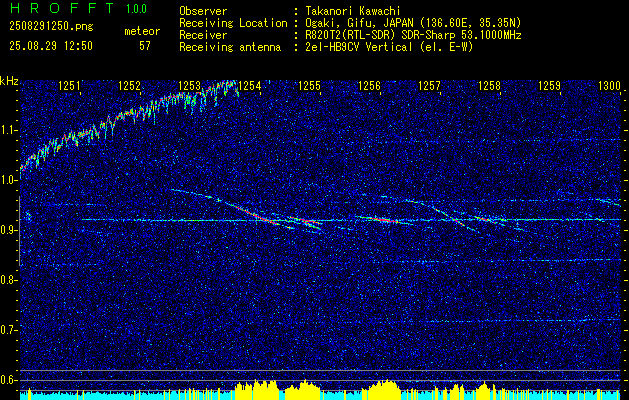Click the yellow signal level peak below 1254
Image resolution: width=629 pixels, height=400 pixels.
coord(257,388)
